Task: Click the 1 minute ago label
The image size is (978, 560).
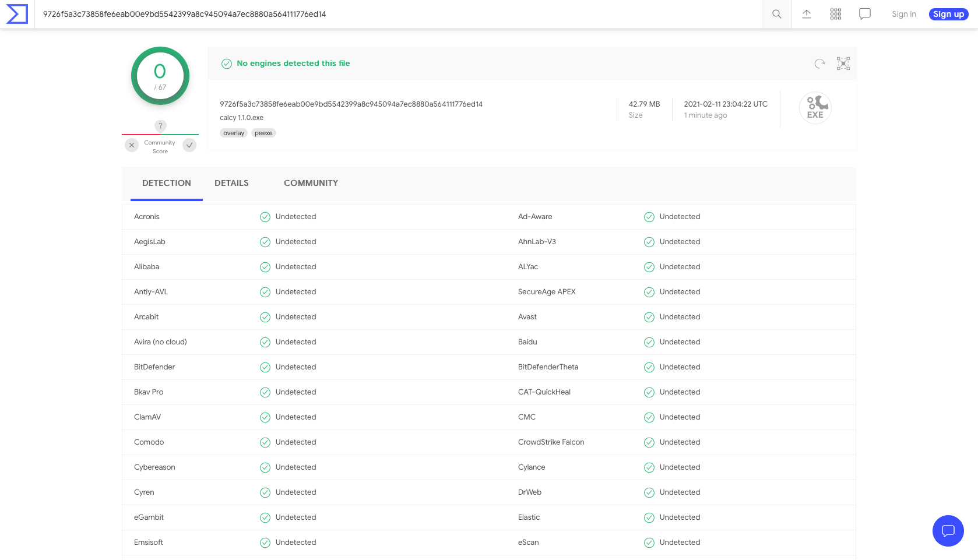Action: click(x=705, y=115)
